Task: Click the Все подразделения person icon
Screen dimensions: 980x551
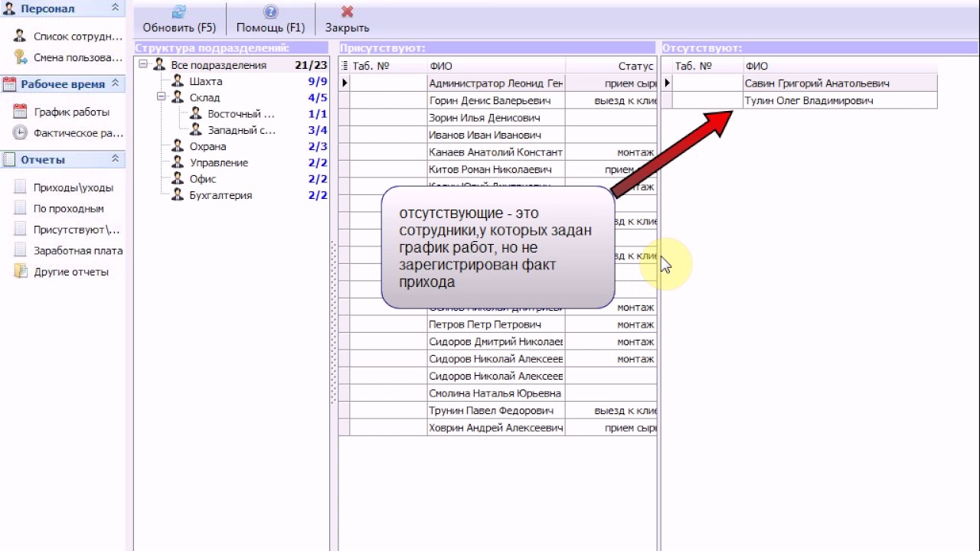Action: coord(159,65)
